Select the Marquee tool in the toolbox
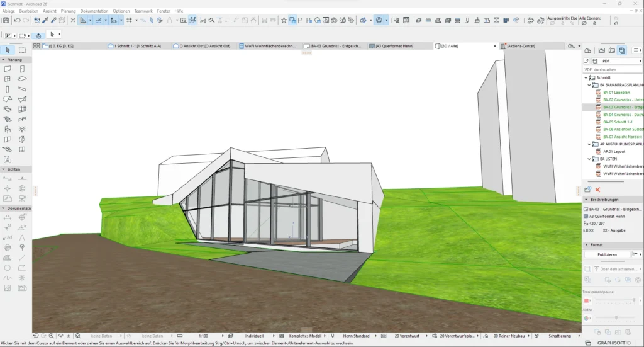Image resolution: width=644 pixels, height=347 pixels. [22, 50]
